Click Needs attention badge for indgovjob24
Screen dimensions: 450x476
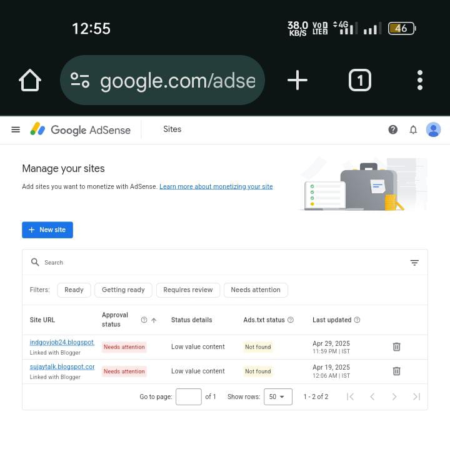point(124,347)
